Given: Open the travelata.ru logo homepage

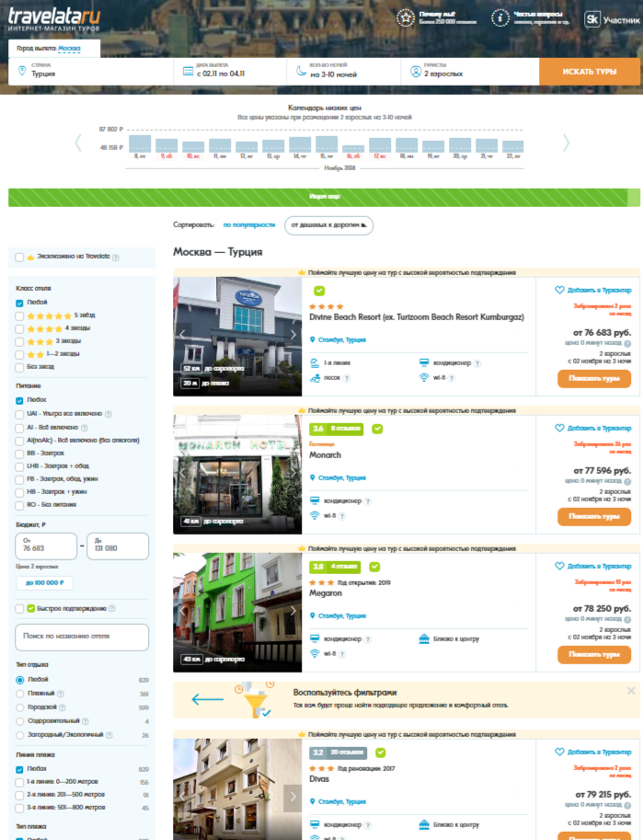Looking at the screenshot, I should coord(54,19).
